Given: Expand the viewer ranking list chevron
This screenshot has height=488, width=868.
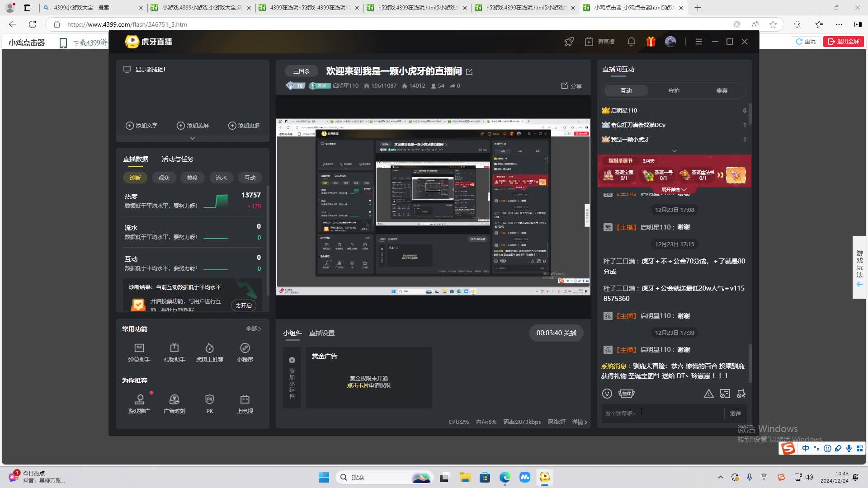Looking at the screenshot, I should click(x=674, y=151).
